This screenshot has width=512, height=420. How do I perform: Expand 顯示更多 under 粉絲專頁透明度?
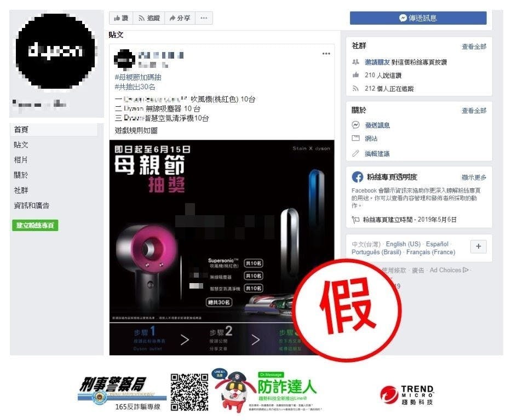coord(474,177)
